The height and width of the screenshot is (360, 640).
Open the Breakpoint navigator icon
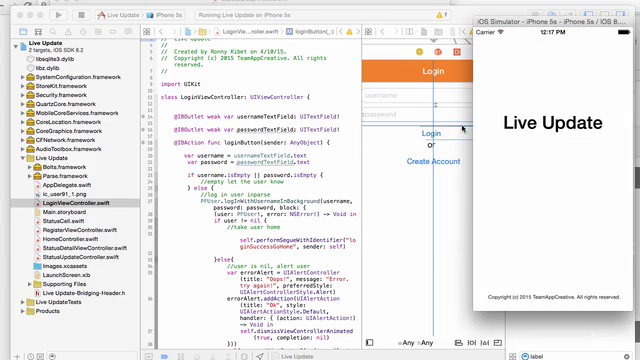(x=113, y=31)
